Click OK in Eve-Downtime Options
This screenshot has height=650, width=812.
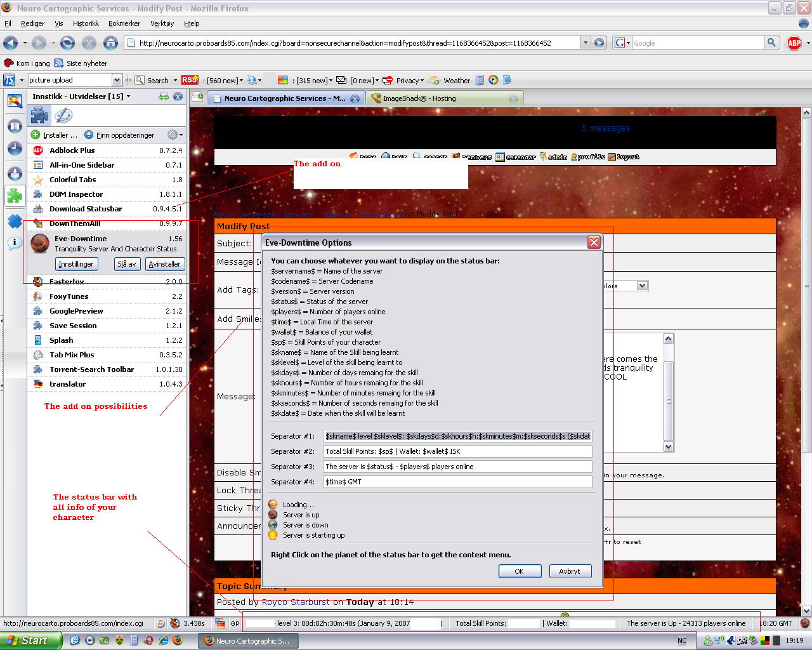pyautogui.click(x=520, y=571)
